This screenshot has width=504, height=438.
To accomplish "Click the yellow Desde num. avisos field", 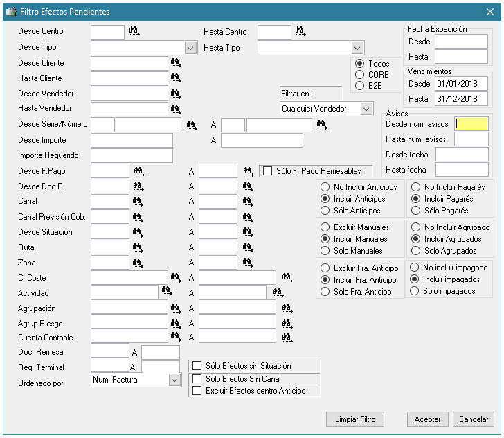I will pos(471,124).
